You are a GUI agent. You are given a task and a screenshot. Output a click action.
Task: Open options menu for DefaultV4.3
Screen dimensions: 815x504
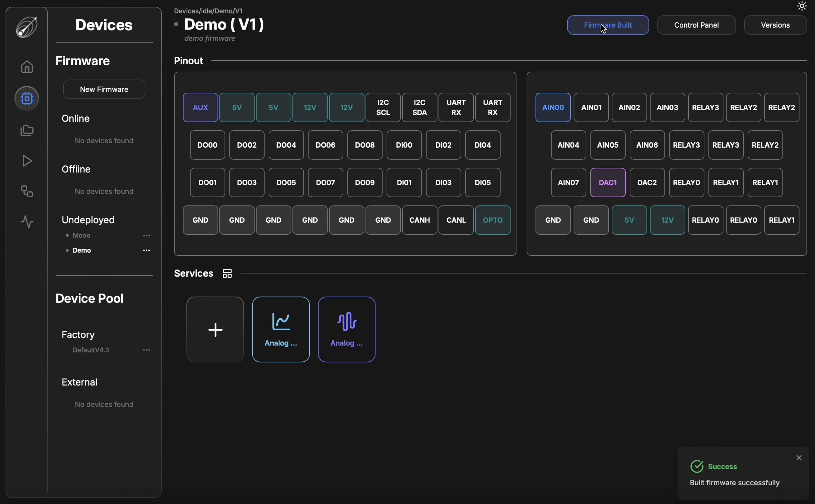146,350
